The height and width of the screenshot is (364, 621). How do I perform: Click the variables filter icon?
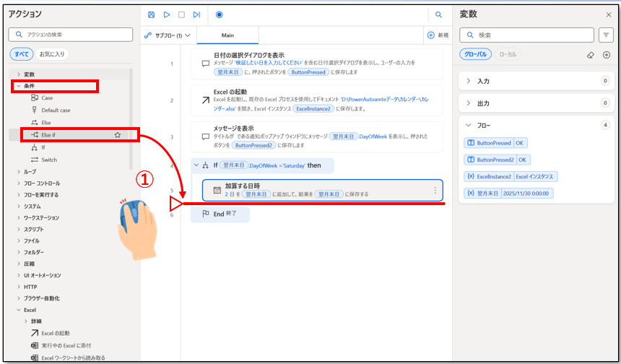[606, 35]
